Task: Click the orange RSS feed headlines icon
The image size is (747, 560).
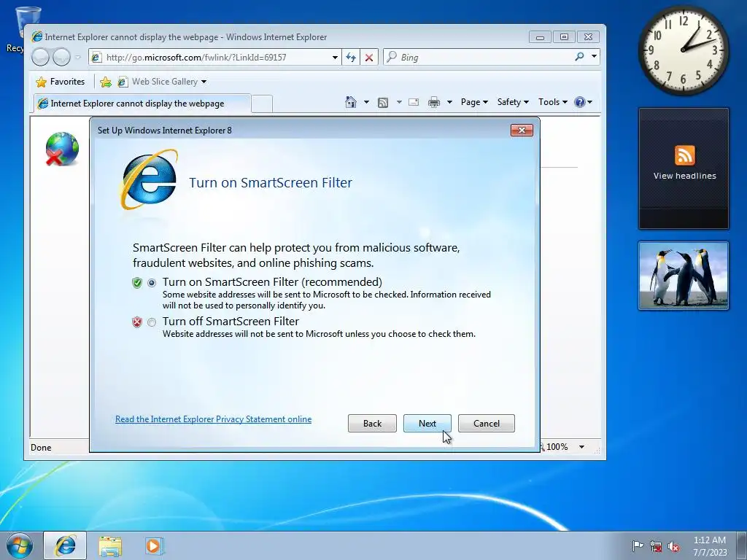Action: [x=684, y=156]
